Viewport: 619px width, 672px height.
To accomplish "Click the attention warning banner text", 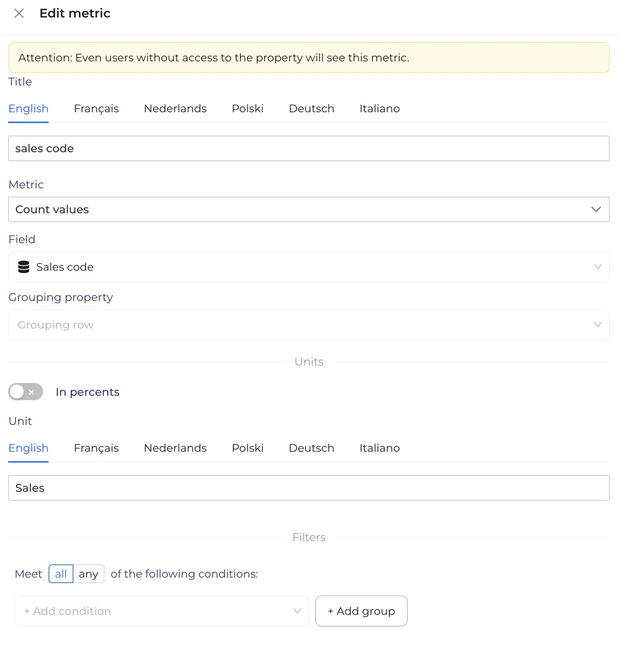I will 214,57.
